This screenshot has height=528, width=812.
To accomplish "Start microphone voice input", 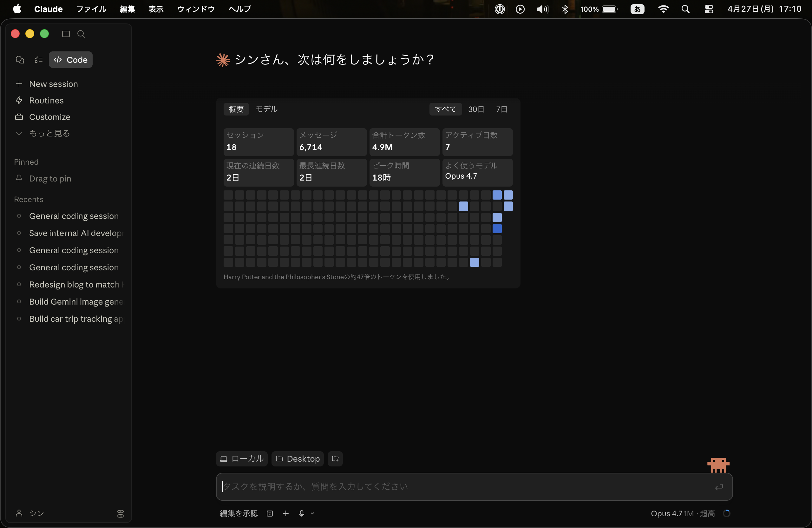I will 302,513.
